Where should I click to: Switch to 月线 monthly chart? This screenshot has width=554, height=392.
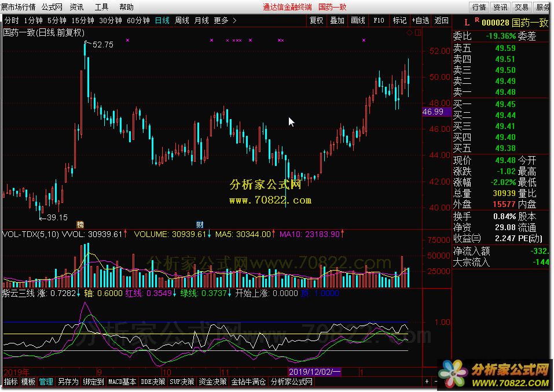click(201, 20)
